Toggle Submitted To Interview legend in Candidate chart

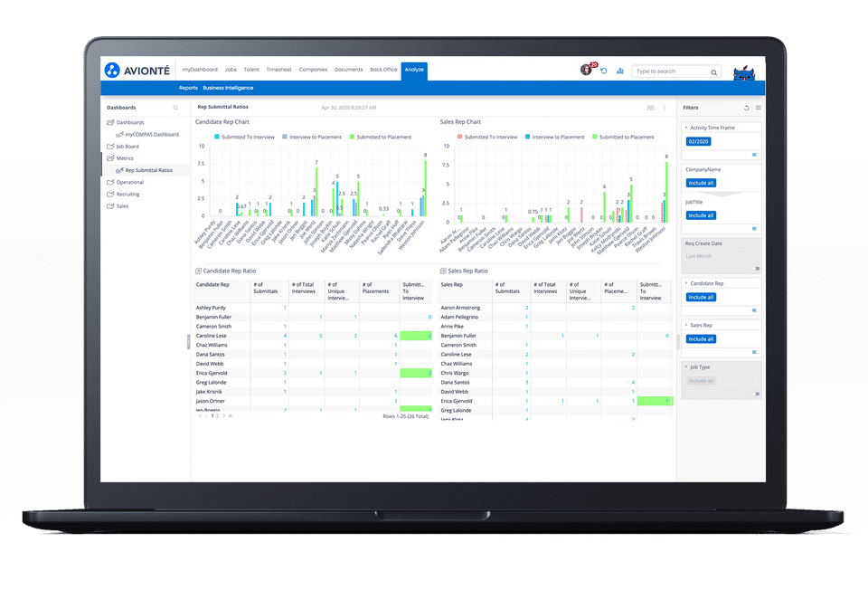click(x=244, y=137)
